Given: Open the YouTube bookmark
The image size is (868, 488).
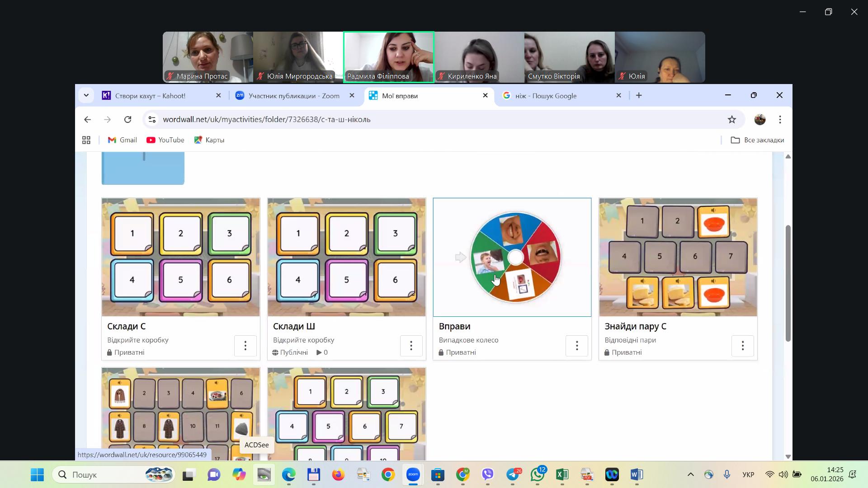Looking at the screenshot, I should coord(165,140).
